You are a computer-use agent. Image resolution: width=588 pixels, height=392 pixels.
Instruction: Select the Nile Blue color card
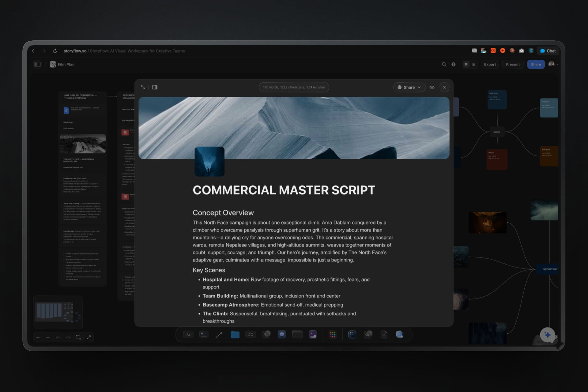tap(497, 100)
